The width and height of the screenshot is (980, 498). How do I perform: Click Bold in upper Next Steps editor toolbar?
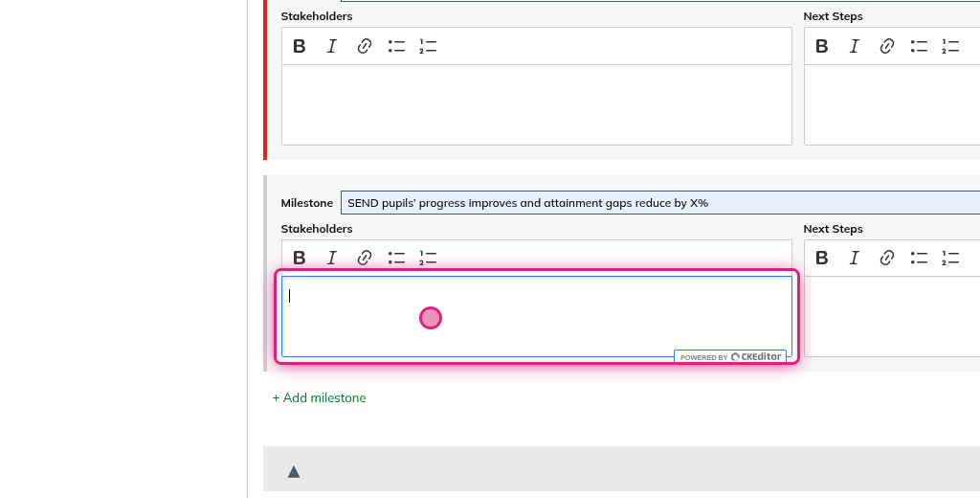(x=822, y=46)
